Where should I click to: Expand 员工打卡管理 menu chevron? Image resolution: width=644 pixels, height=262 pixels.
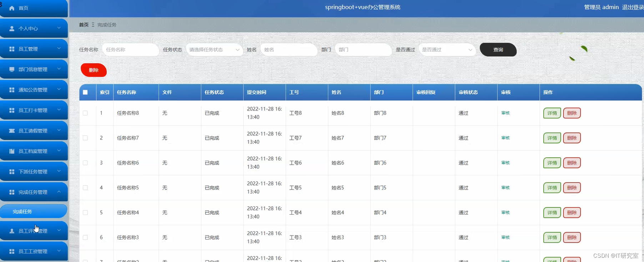coord(59,110)
